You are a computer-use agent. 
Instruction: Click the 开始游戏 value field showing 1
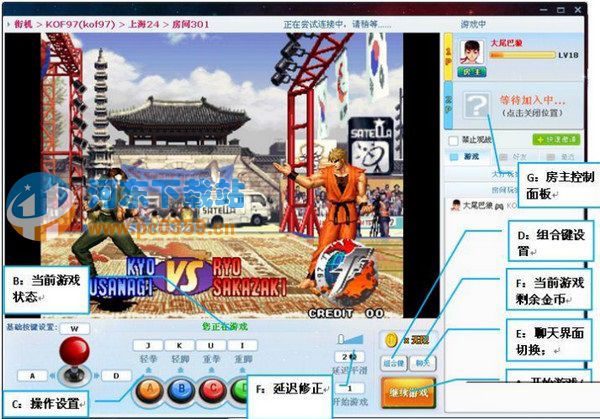349,388
